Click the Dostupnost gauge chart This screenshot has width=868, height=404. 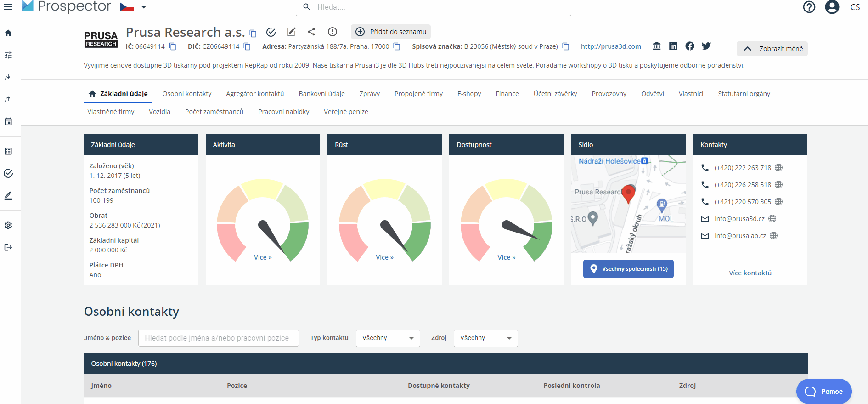point(507,220)
